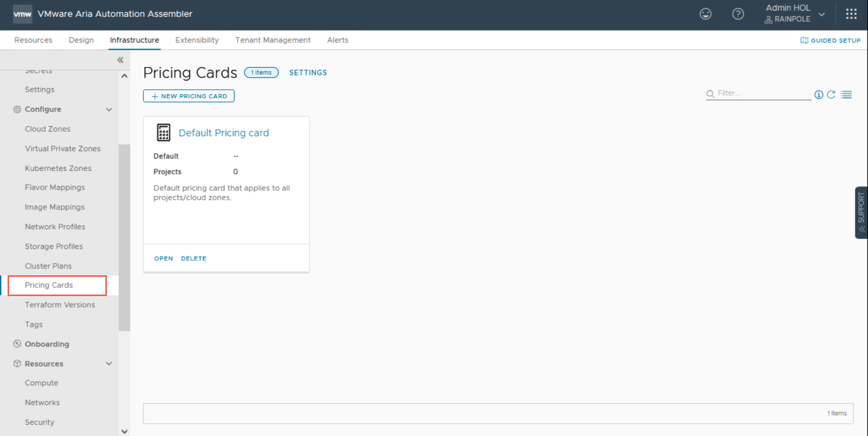Viewport: 868px width, 436px height.
Task: Collapse the Resources sidebar section
Action: coord(109,364)
